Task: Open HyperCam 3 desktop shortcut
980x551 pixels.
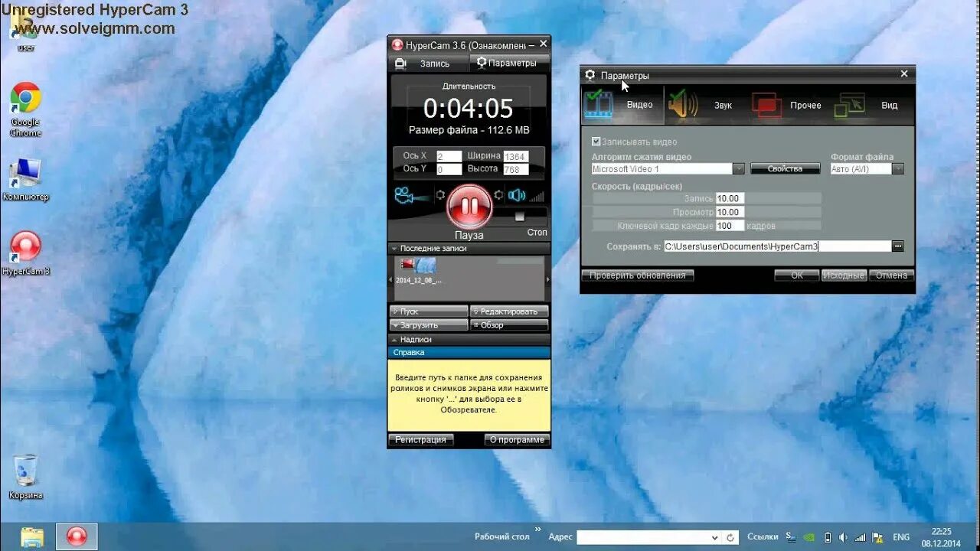Action: point(25,253)
